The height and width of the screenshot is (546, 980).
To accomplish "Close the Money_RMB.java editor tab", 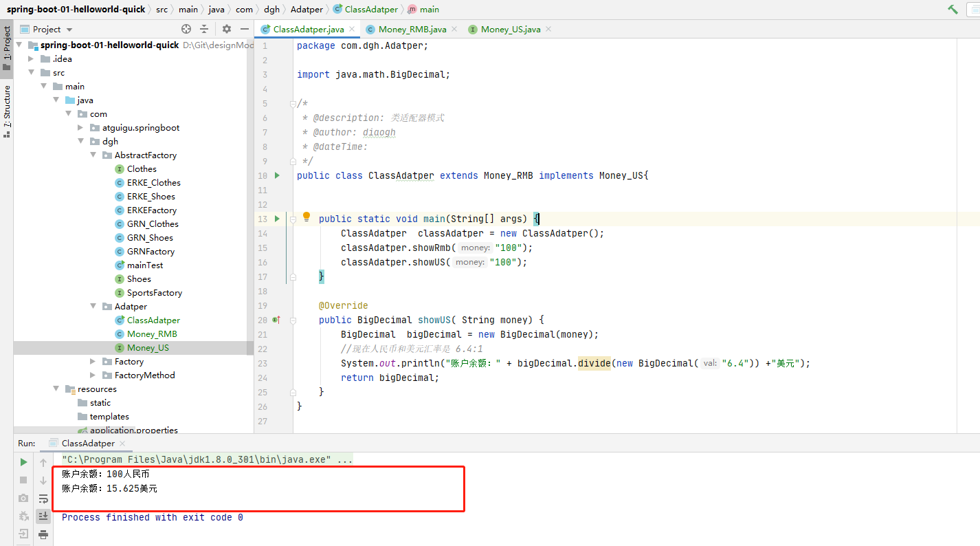I will 454,29.
